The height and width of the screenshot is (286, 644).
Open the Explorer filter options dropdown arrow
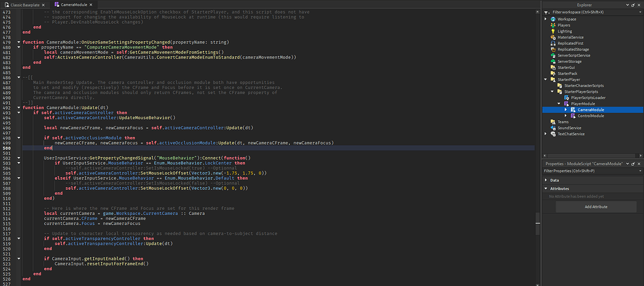640,12
